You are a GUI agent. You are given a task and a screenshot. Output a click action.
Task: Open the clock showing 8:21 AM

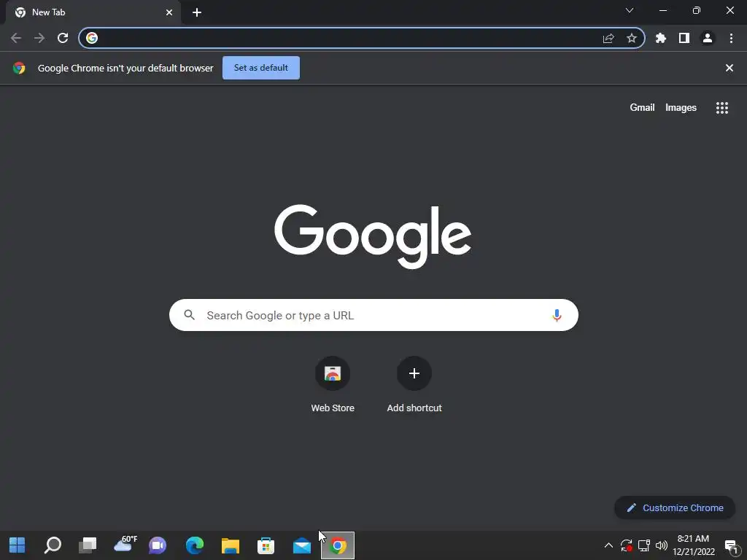pos(694,545)
